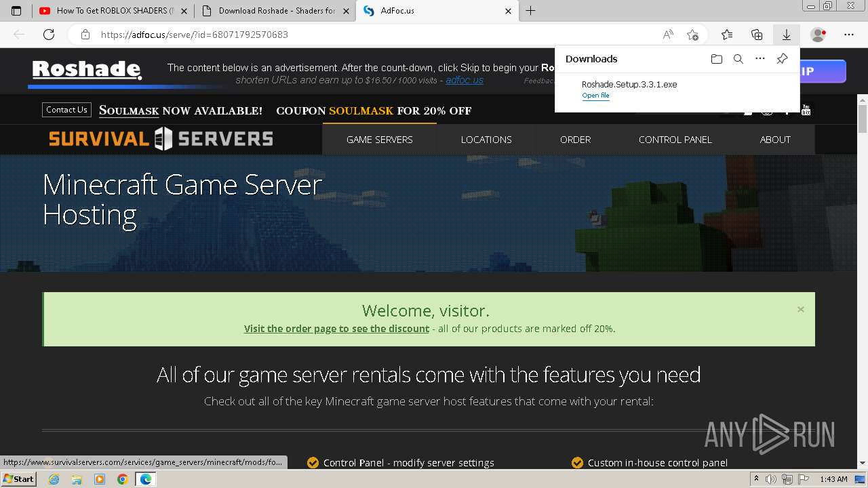Open the browser profile menu

click(x=818, y=35)
